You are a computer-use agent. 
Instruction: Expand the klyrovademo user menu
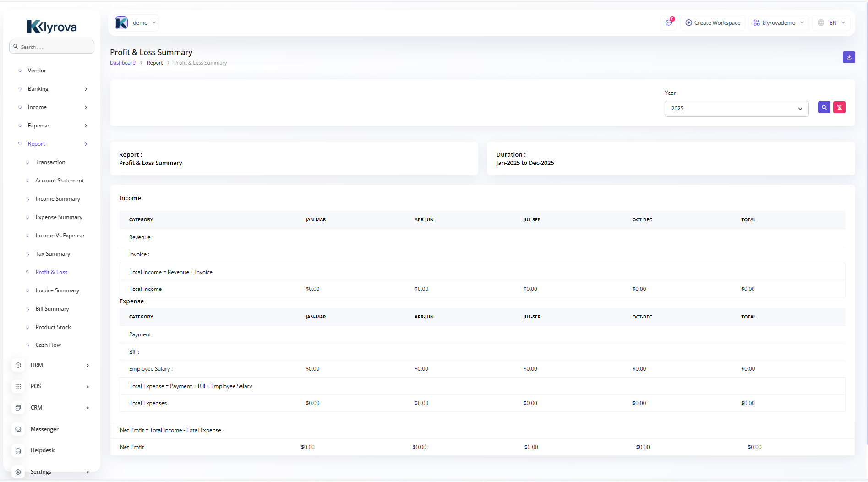point(778,23)
